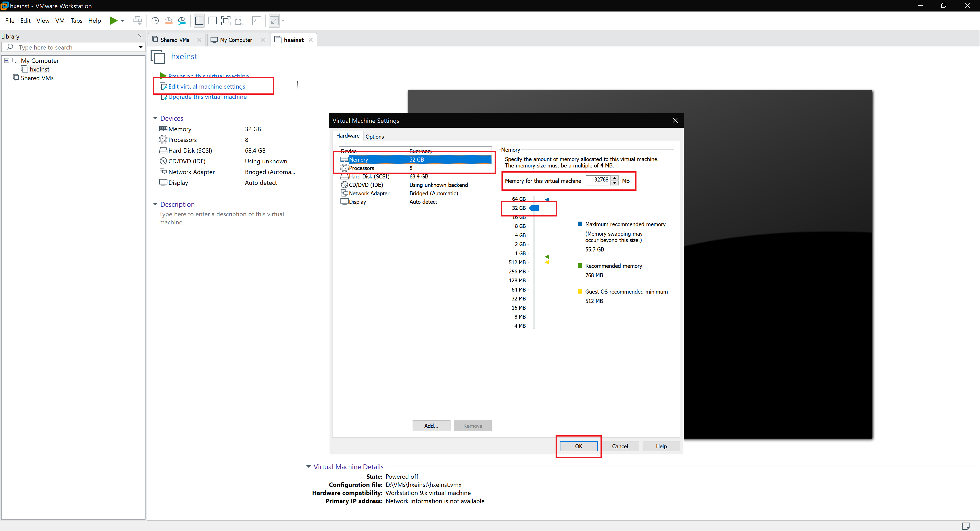Switch to the Options tab in settings dialog

[374, 137]
